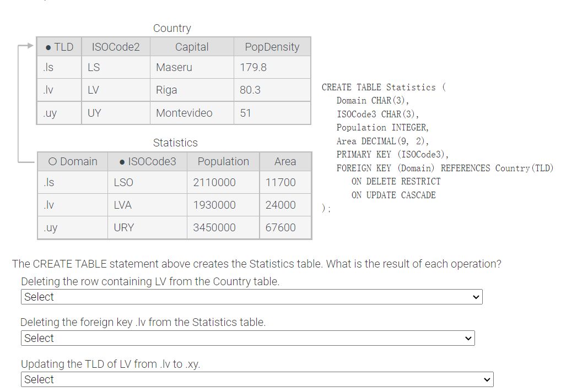The width and height of the screenshot is (588, 392).
Task: Select the Statistics table title
Action: point(175,143)
